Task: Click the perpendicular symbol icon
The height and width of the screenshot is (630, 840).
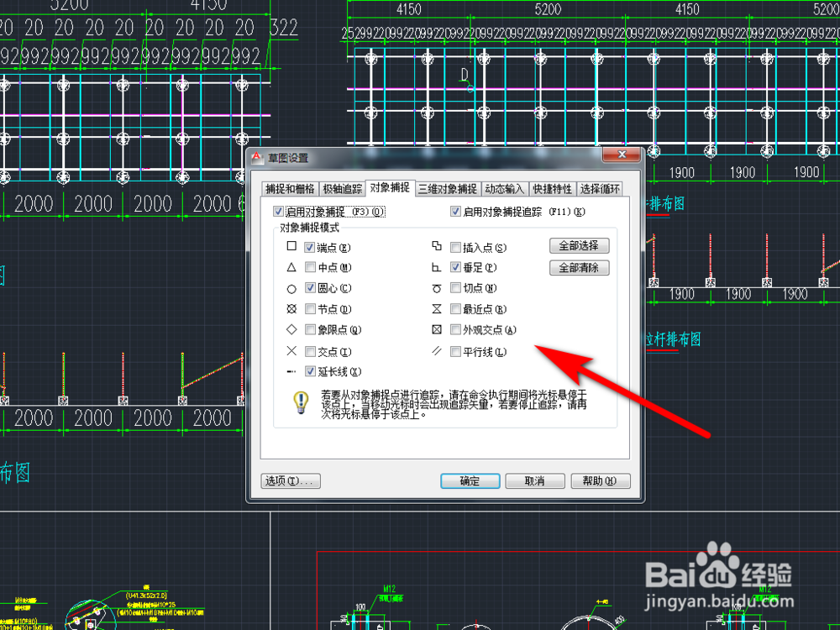Action: pyautogui.click(x=436, y=267)
